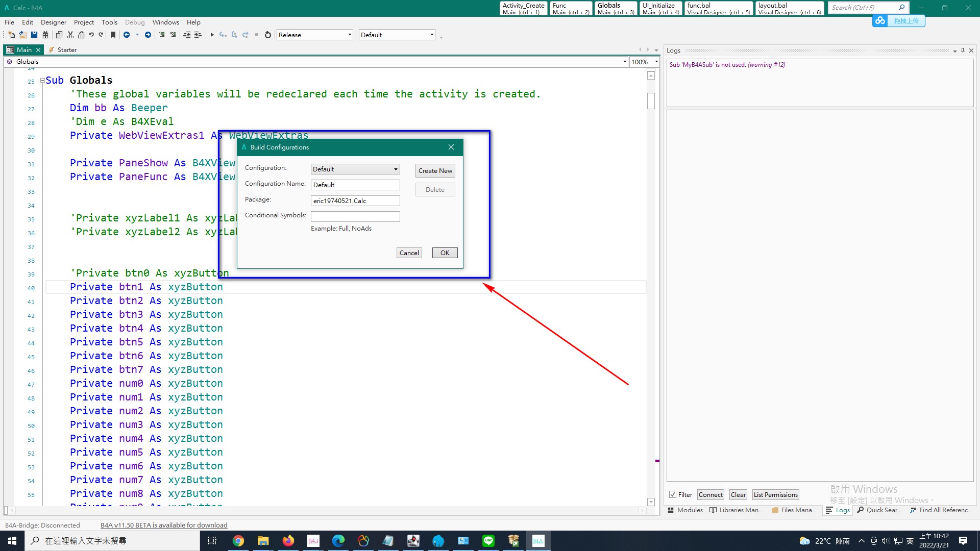Toggle the Filter checkbox in Logs
This screenshot has width=980, height=551.
[673, 494]
